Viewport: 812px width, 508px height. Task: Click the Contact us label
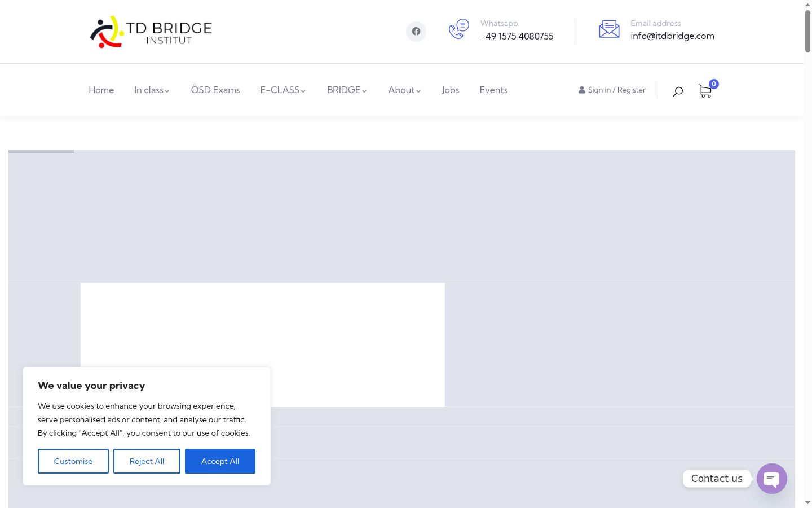[717, 479]
